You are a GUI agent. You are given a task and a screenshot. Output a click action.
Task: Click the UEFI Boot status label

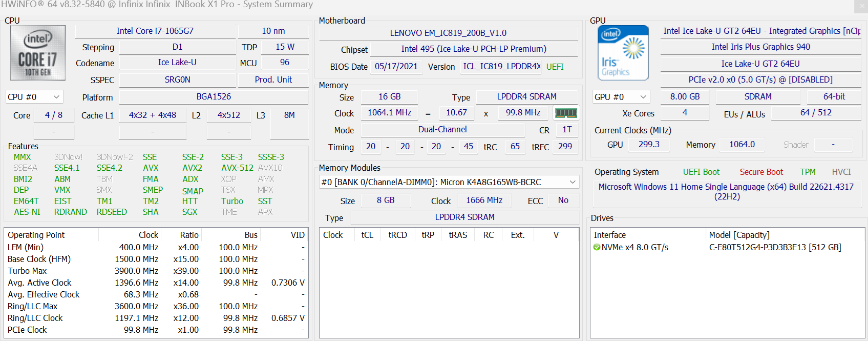pos(701,172)
